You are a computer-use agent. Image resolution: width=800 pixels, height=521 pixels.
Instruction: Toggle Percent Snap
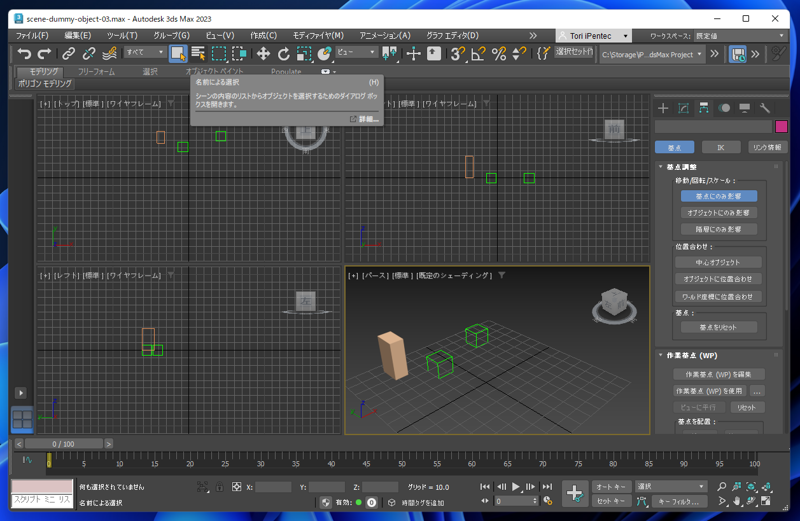[498, 54]
